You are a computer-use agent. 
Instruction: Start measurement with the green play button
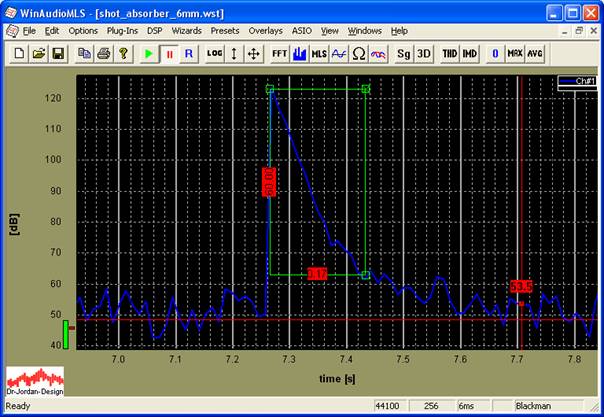(149, 54)
